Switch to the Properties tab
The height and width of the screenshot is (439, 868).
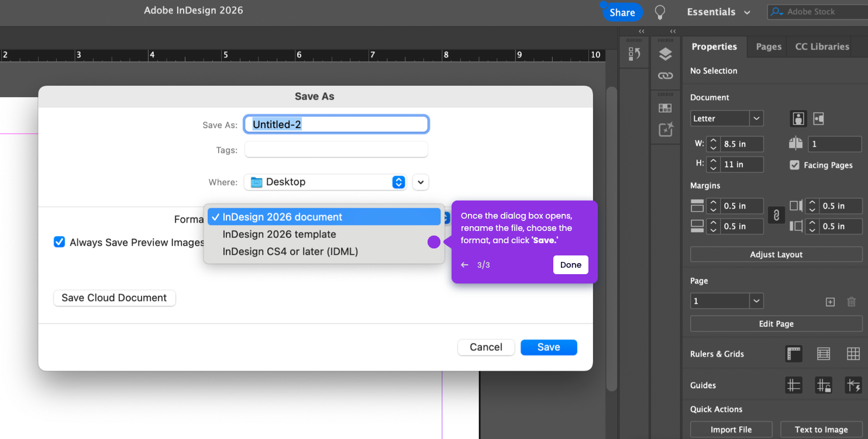tap(714, 47)
